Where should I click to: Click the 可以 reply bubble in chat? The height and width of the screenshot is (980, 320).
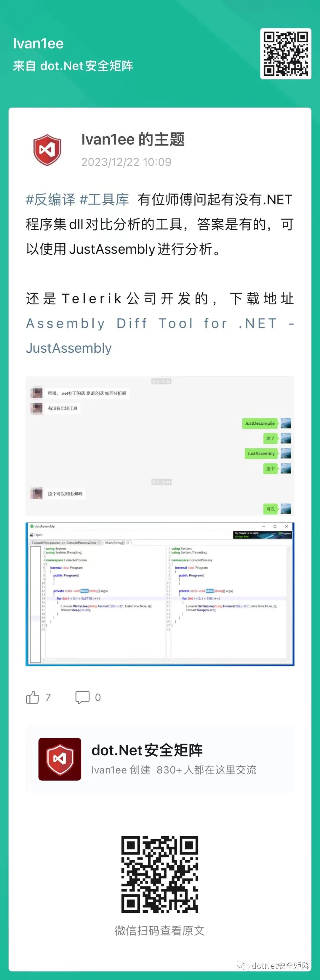pos(271,509)
